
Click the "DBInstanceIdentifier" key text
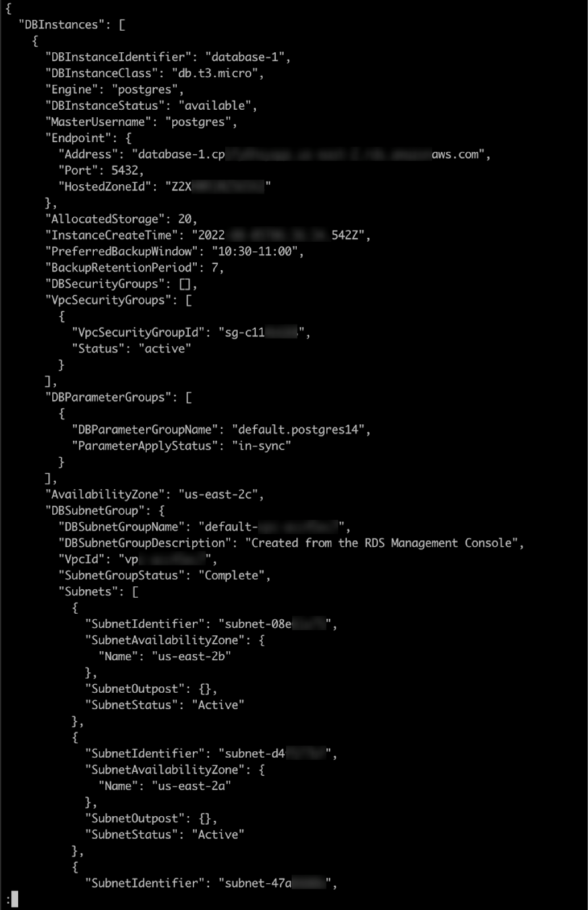[118, 57]
